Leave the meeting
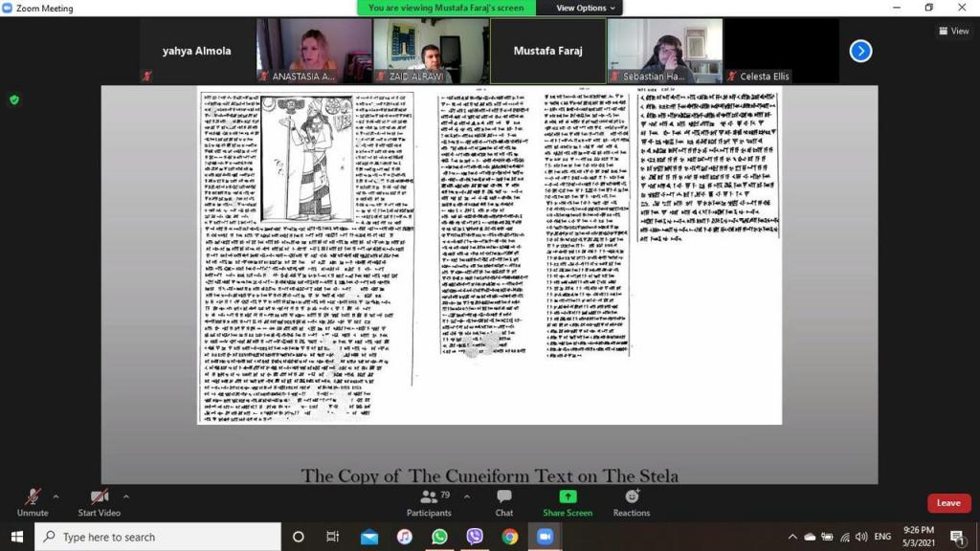980x551 pixels. (x=948, y=503)
